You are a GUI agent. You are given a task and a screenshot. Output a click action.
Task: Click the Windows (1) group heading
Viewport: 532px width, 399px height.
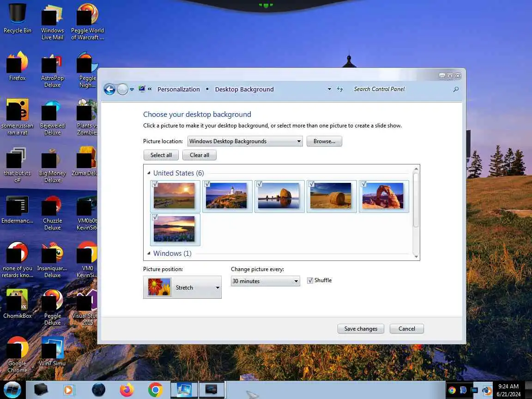(172, 253)
